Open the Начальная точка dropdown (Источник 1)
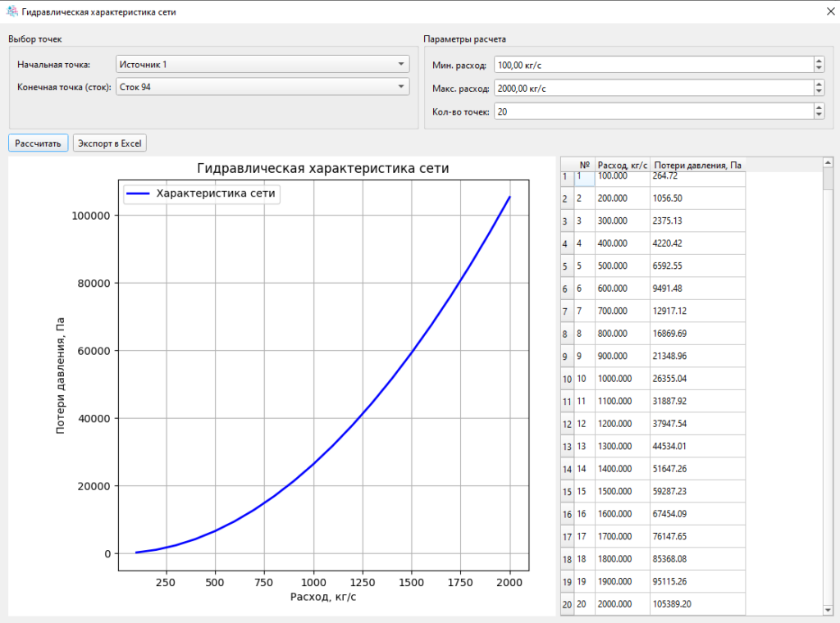 262,64
